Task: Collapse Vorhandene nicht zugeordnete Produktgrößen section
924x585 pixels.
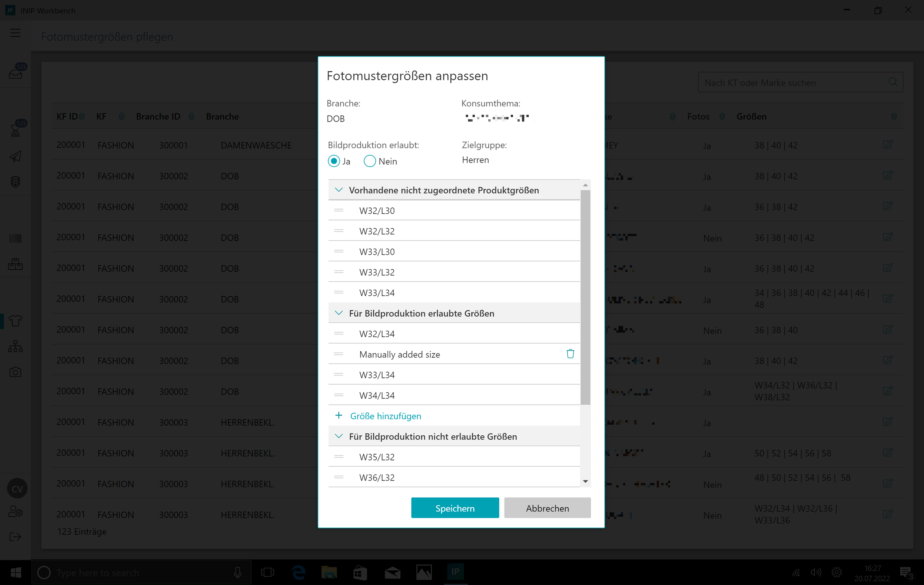Action: (339, 190)
